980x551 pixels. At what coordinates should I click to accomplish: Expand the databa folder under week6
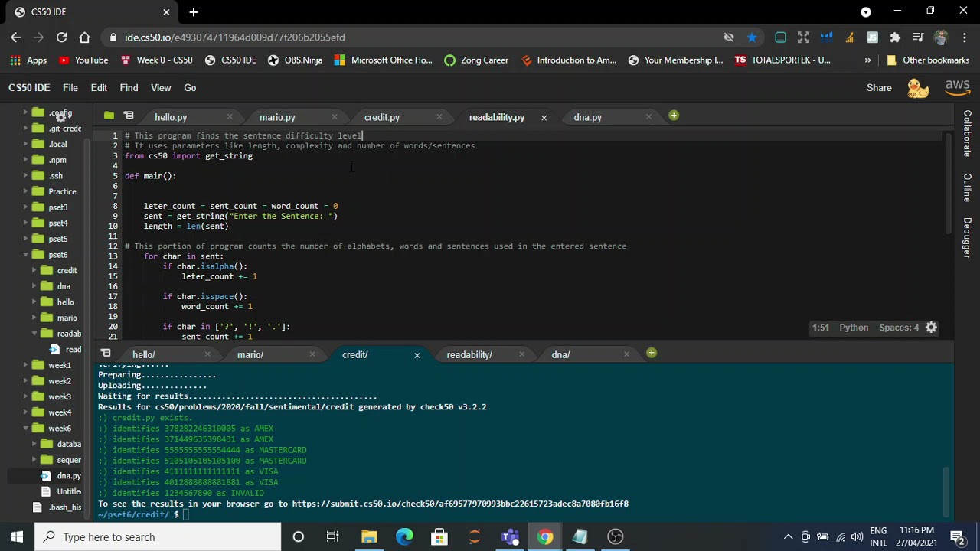point(34,444)
